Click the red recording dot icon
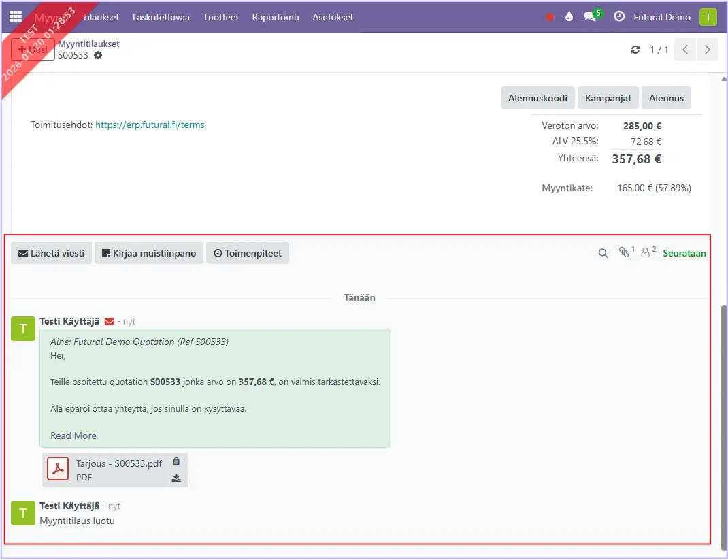Screen dimensions: 728x560 [550, 17]
